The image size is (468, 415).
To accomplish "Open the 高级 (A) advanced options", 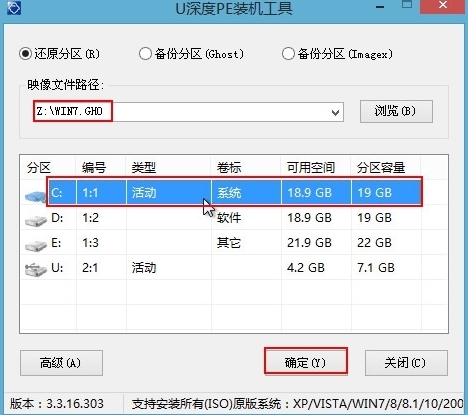I will tap(61, 363).
